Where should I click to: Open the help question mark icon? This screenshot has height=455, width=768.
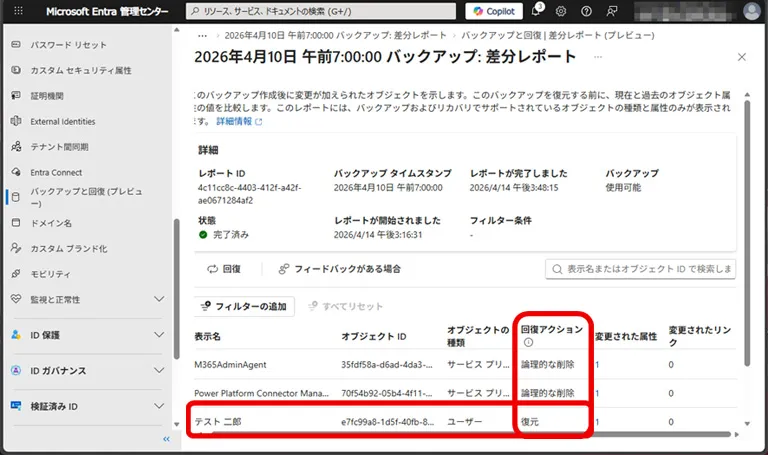[586, 11]
